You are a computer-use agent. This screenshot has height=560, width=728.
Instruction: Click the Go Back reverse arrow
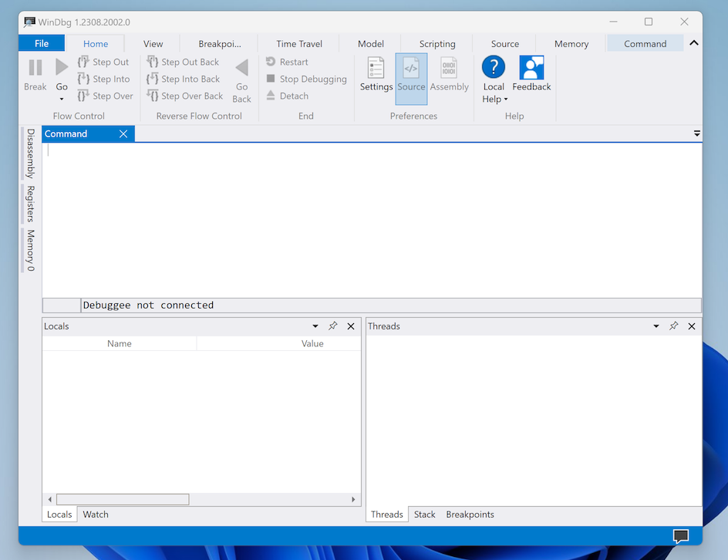tap(241, 68)
